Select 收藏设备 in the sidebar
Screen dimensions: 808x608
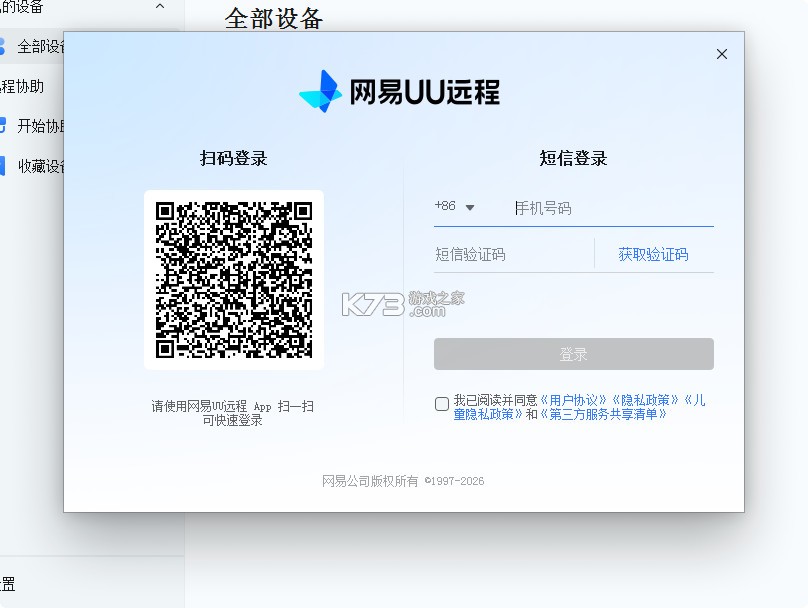tap(33, 166)
